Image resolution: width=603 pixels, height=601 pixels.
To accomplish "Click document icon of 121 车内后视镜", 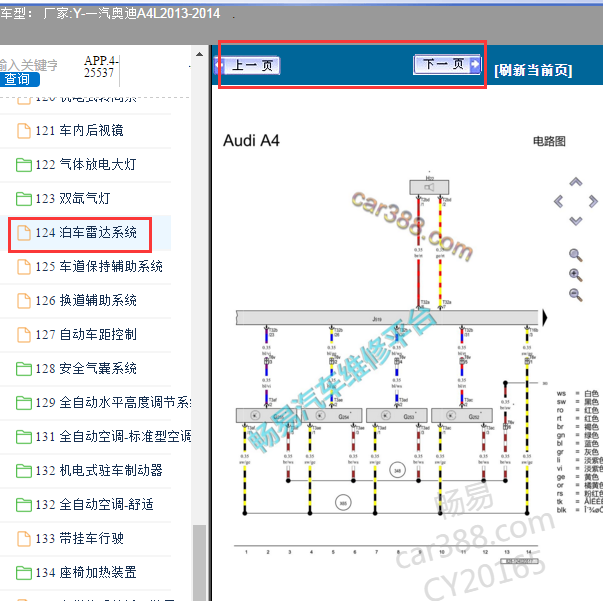I will [x=24, y=131].
